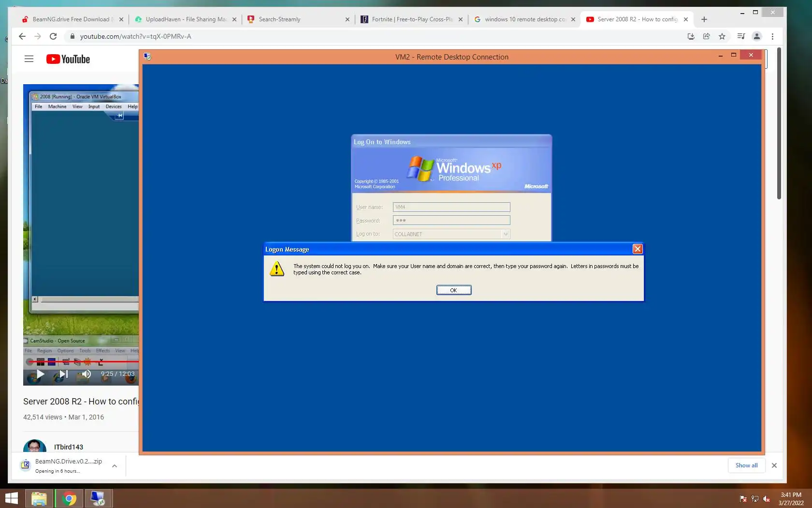Open the Windows Start button
Image resolution: width=812 pixels, height=508 pixels.
click(12, 498)
